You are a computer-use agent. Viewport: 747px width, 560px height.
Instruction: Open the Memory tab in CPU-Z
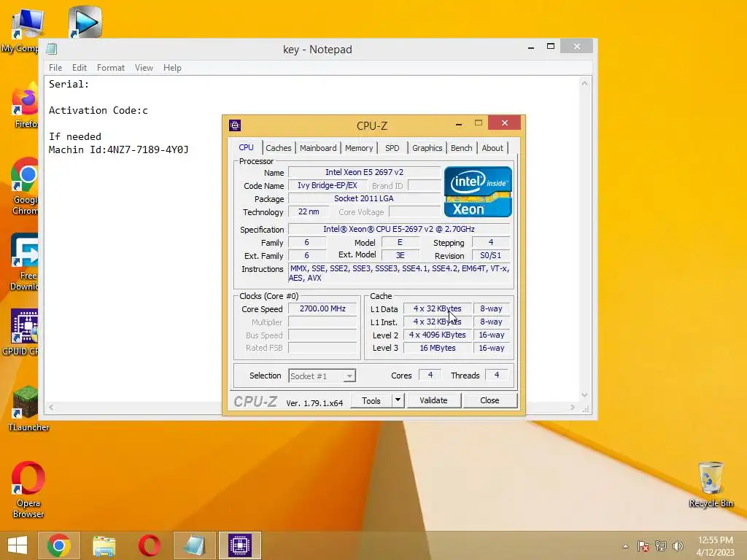359,148
